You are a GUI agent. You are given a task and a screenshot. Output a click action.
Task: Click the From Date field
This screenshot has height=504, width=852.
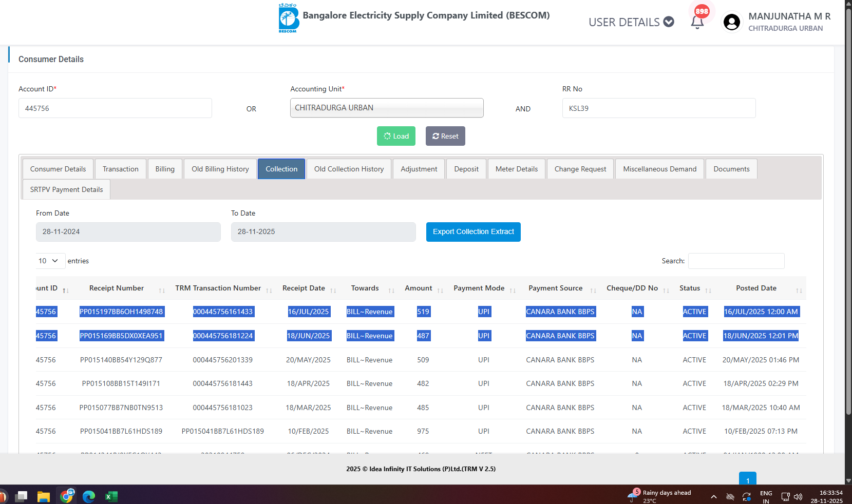click(x=128, y=232)
